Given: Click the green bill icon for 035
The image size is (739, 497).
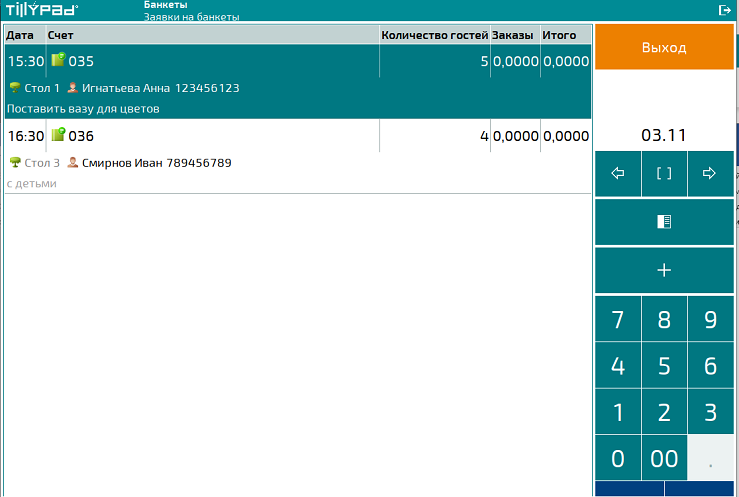Looking at the screenshot, I should (x=58, y=61).
